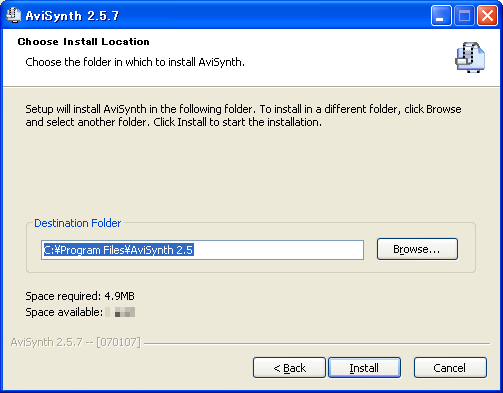503x393 pixels.
Task: Go to previous page with Back button
Action: click(x=289, y=368)
